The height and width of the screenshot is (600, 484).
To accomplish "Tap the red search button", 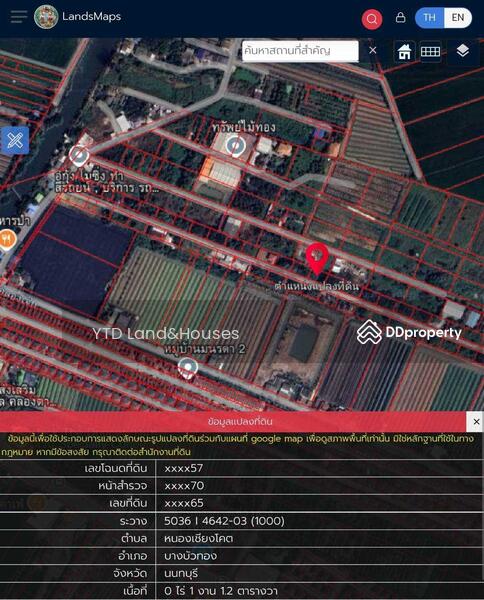I will click(372, 18).
